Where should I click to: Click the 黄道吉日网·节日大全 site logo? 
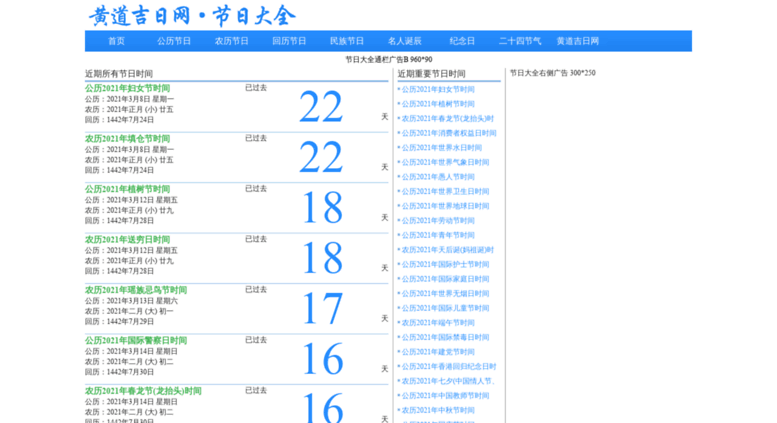coord(192,16)
